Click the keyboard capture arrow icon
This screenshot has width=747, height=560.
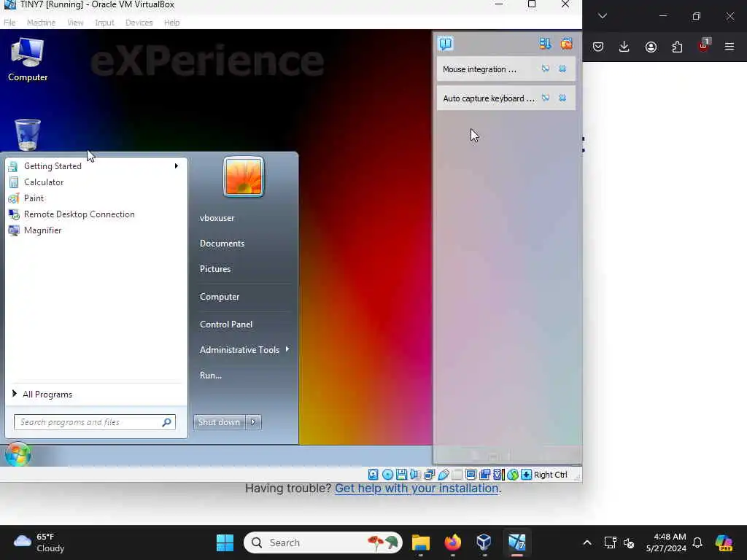[527, 474]
